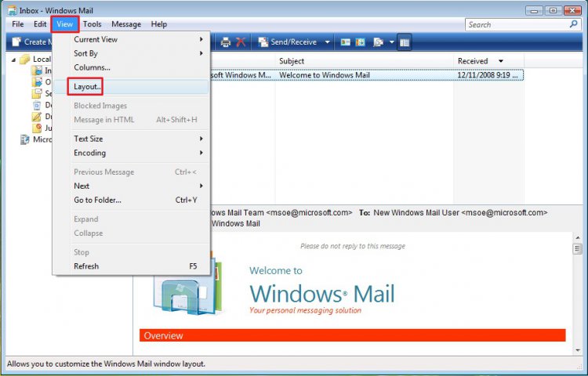Select the Outbox folder icon
Viewport: 588px width, 376px height.
(x=37, y=81)
